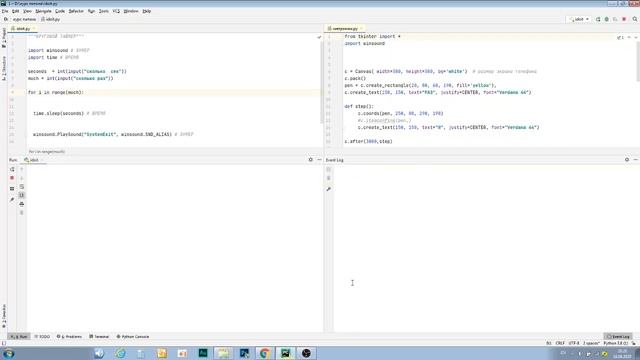
Task: Open Event Log settings gear
Action: pyautogui.click(x=627, y=160)
